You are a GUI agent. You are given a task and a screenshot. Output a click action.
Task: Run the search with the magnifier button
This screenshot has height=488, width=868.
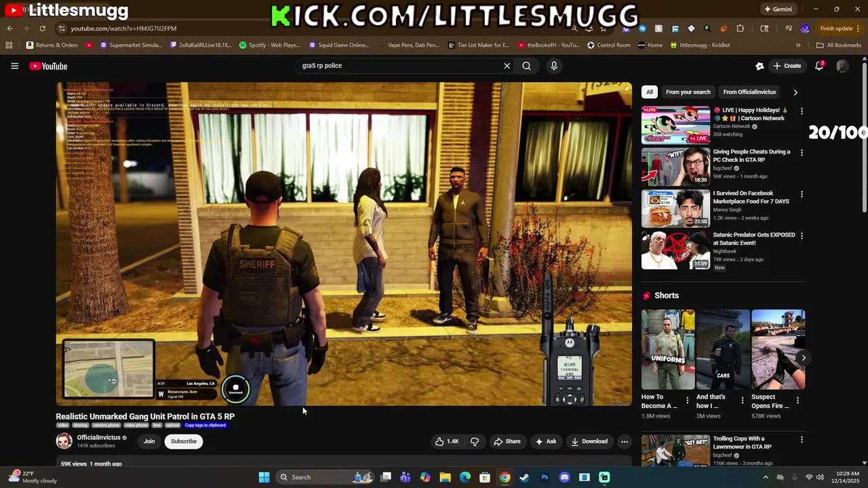coord(526,66)
